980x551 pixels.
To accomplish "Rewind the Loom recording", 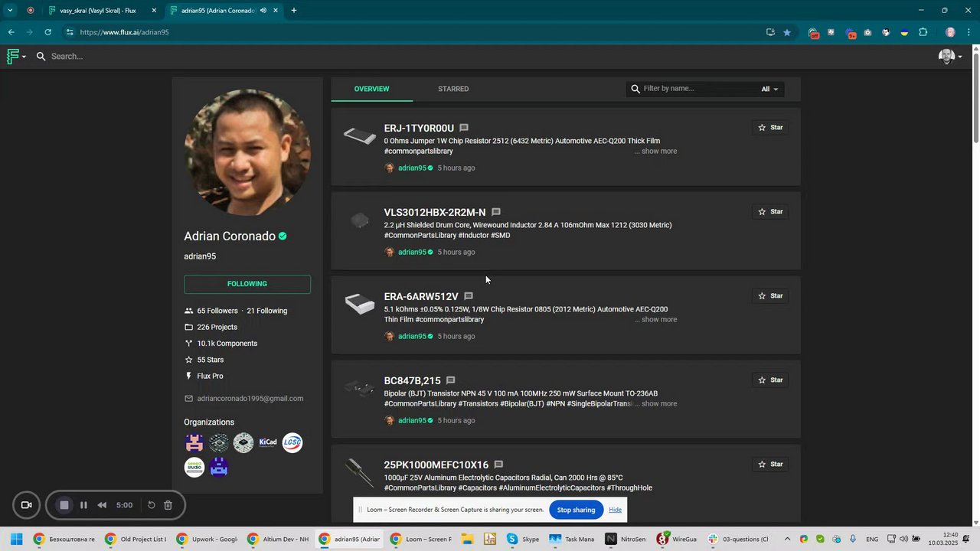I will [x=102, y=505].
